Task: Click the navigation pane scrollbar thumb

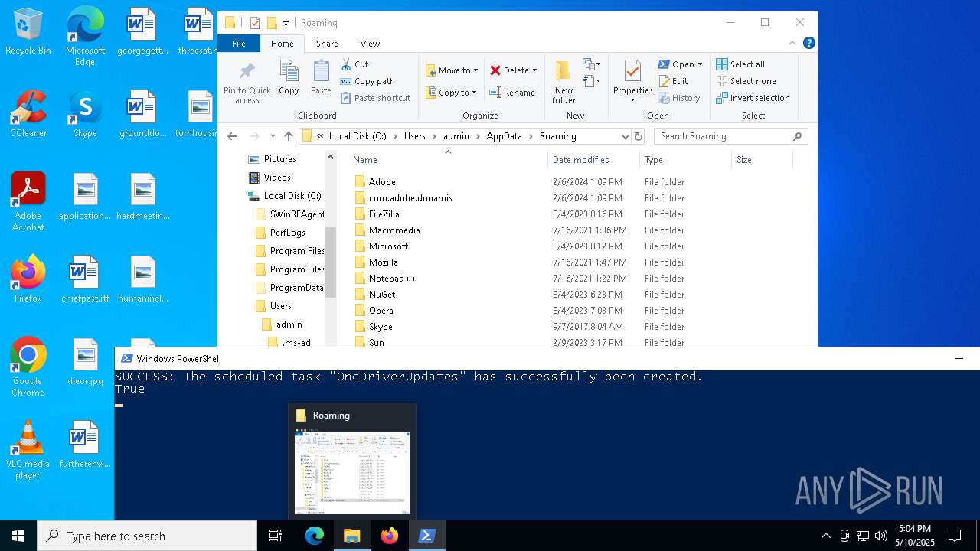Action: tap(331, 262)
